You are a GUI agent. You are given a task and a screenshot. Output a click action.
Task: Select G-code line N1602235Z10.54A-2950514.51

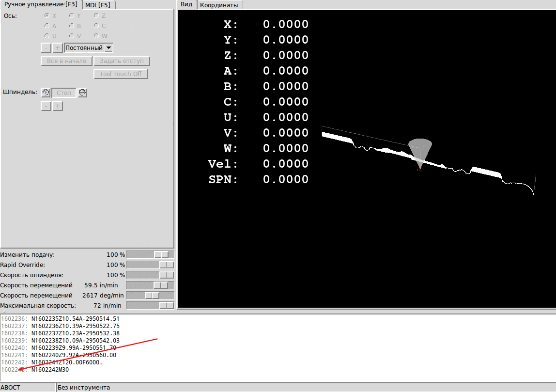(x=75, y=318)
